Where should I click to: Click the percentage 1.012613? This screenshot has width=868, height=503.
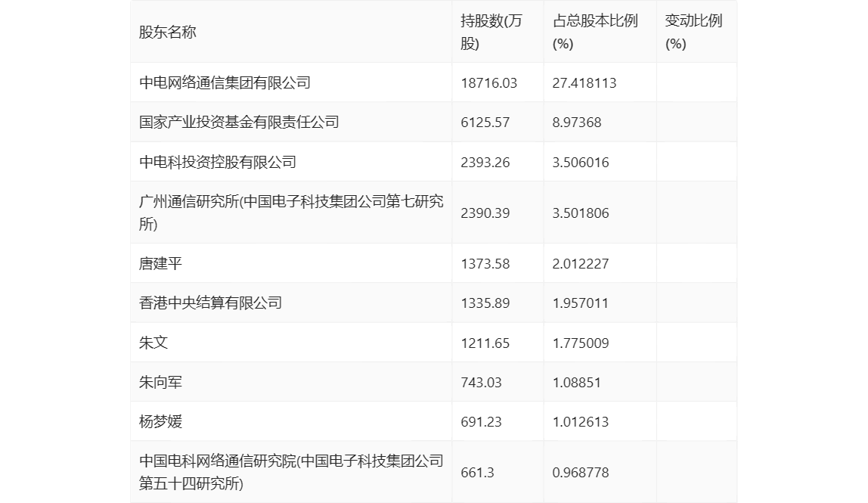coord(580,422)
